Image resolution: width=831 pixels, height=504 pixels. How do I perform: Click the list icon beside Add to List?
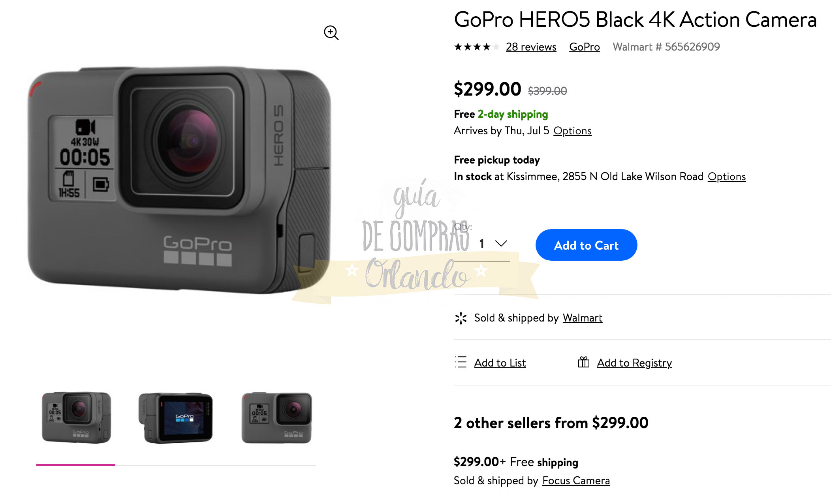pos(461,362)
